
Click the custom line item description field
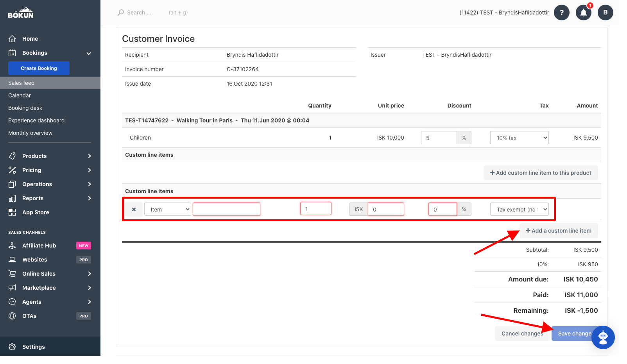click(x=226, y=209)
